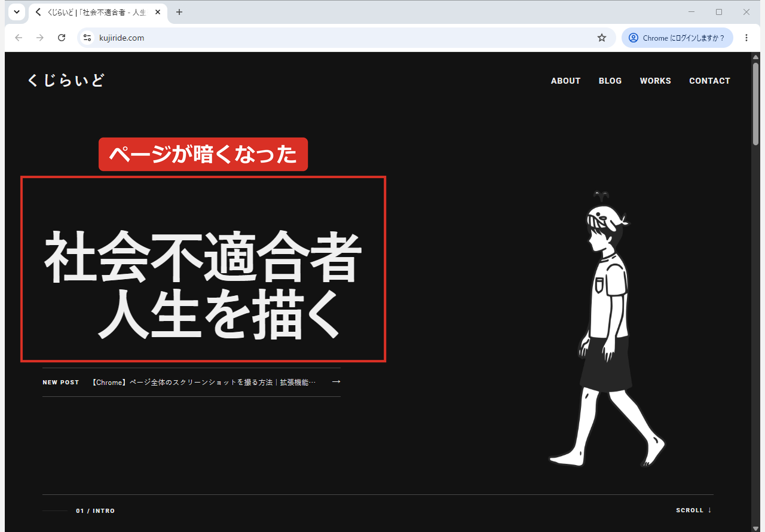Minimize the Chrome window
Image resolution: width=765 pixels, height=532 pixels.
[691, 12]
